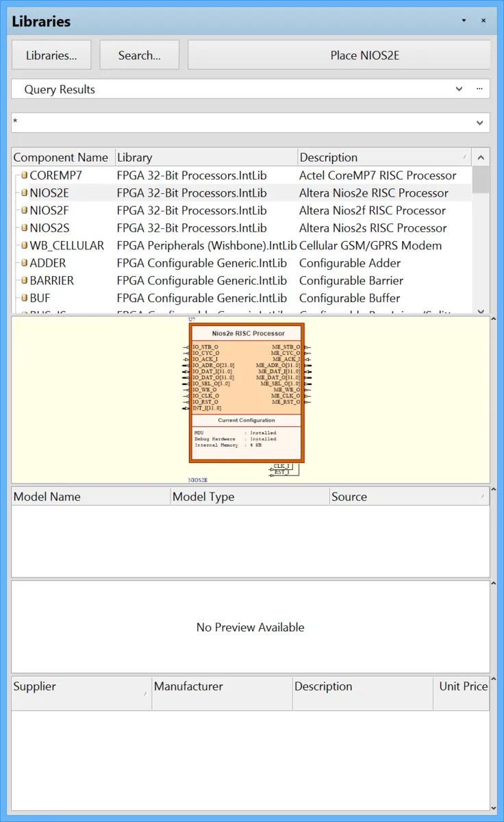Click the Place NIOS2E button
The height and width of the screenshot is (822, 504).
pos(339,55)
